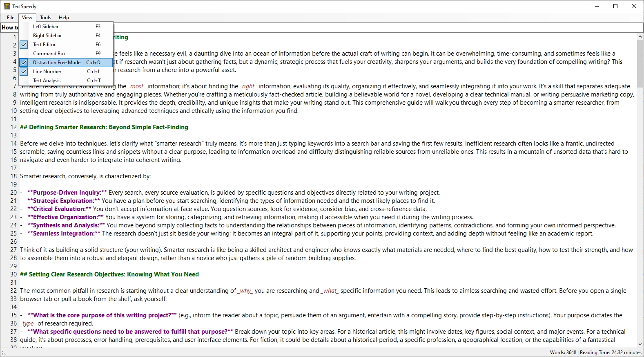This screenshot has width=644, height=357.
Task: Click the **Strategic Exploration:** text
Action: click(63, 201)
